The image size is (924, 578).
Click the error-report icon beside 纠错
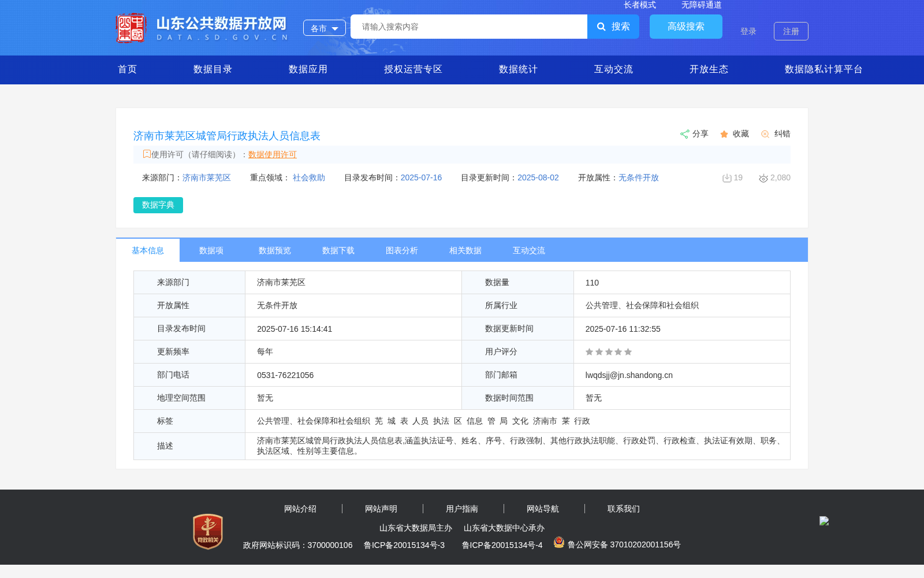point(765,134)
